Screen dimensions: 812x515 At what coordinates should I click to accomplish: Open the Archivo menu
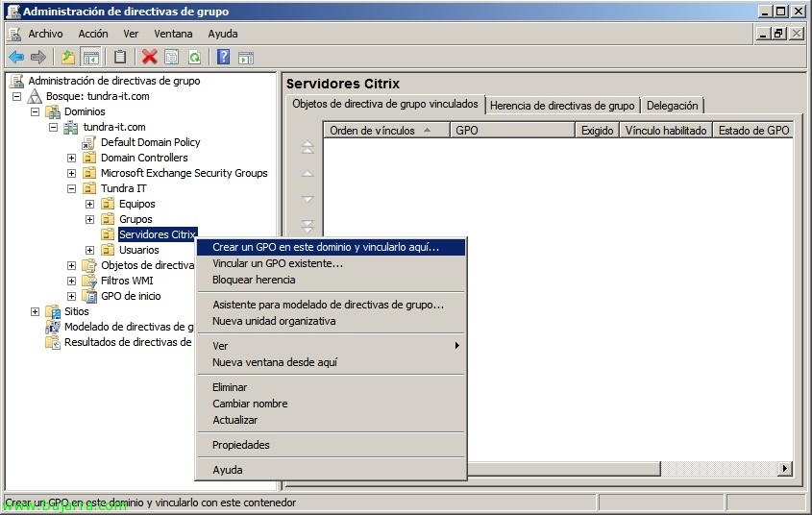pyautogui.click(x=45, y=34)
